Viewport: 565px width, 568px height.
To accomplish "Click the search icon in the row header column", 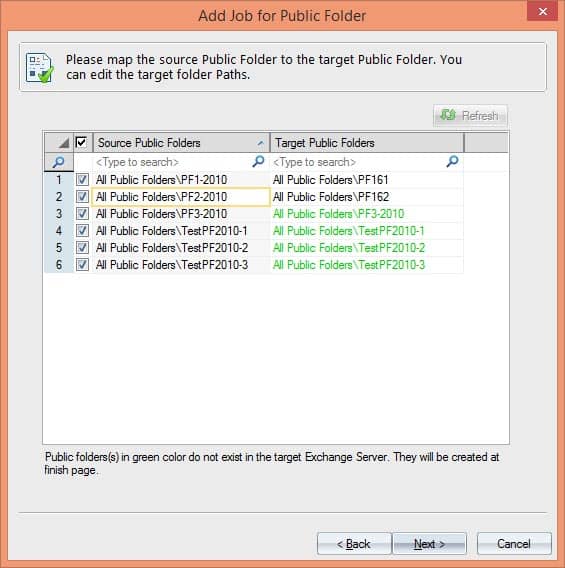I will point(59,162).
